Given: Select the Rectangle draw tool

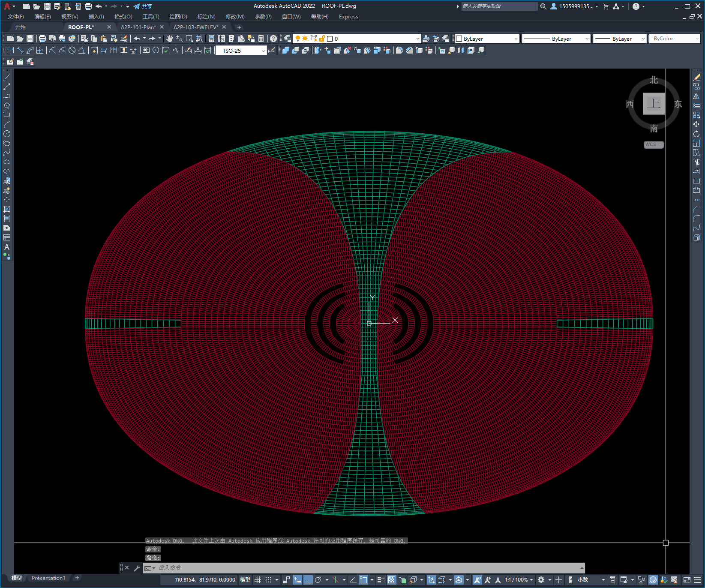Looking at the screenshot, I should click(7, 115).
